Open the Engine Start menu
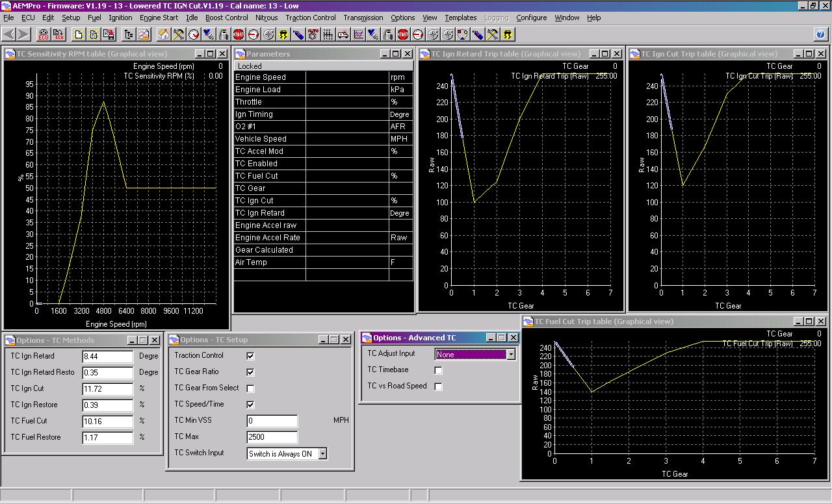 (x=159, y=18)
